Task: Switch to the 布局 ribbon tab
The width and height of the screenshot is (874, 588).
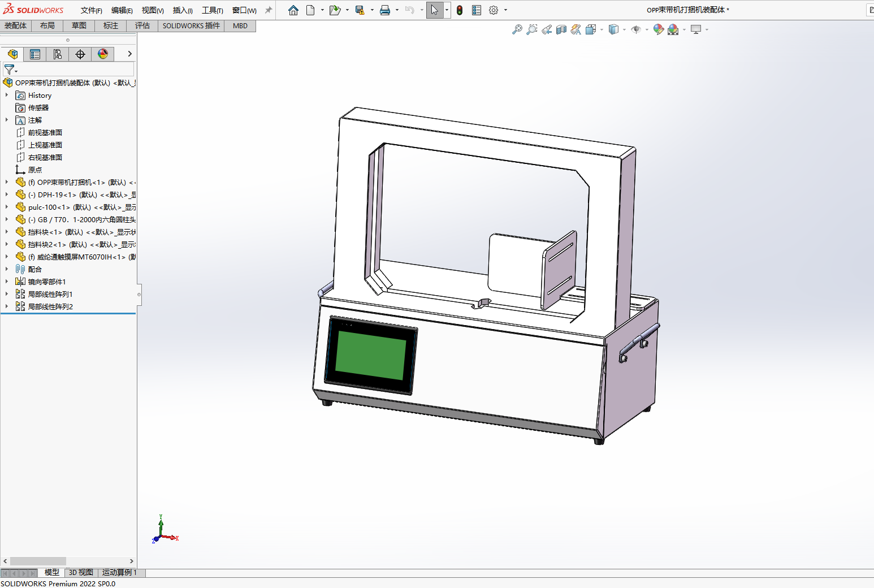Action: pos(47,25)
